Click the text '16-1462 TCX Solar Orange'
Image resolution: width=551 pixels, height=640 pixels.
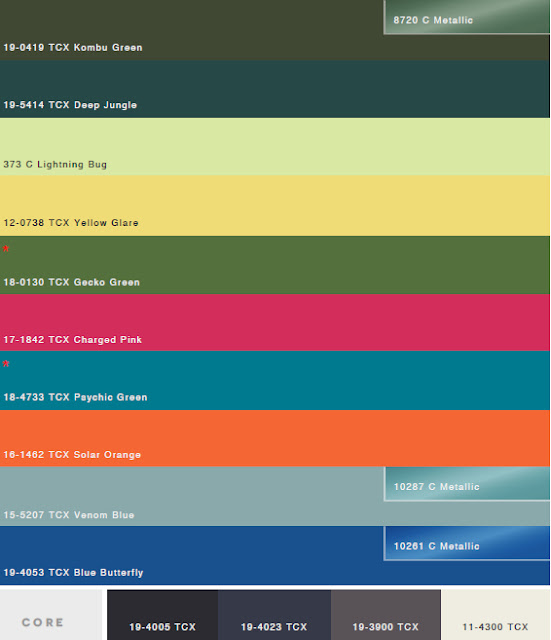(x=72, y=455)
